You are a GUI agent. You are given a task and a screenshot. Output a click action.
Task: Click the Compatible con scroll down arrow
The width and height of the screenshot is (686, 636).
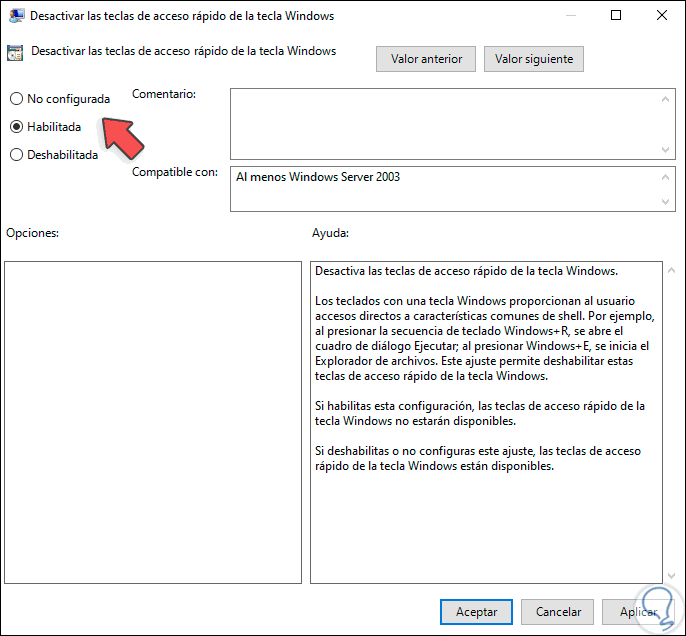(665, 202)
